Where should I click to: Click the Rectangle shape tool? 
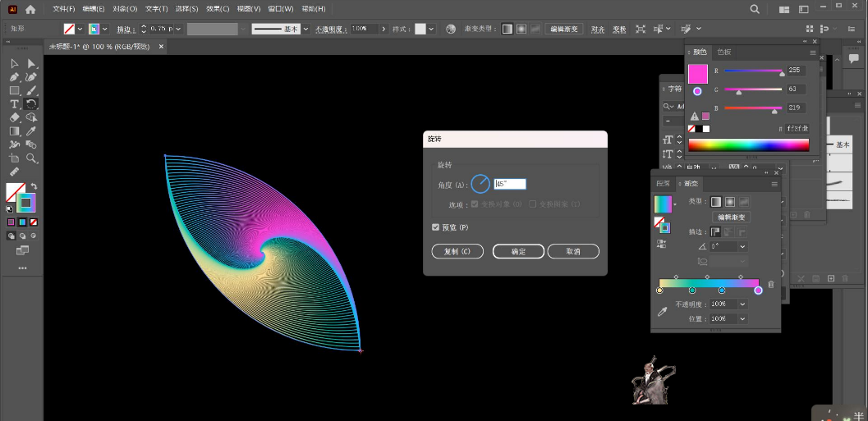(x=15, y=91)
